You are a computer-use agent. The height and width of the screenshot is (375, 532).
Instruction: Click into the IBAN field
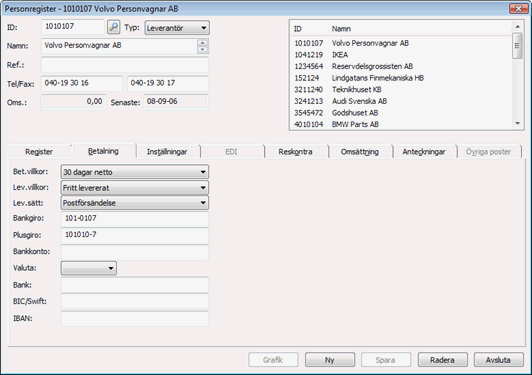coord(135,319)
